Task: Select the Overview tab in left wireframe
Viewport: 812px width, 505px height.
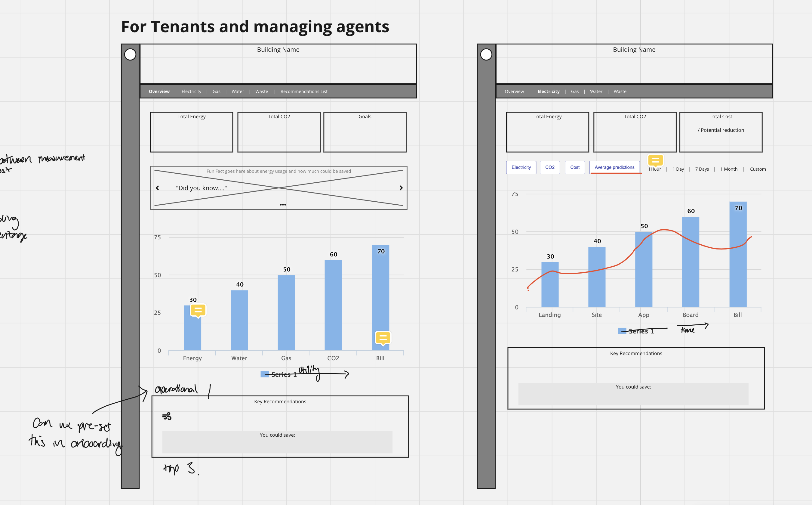Action: pos(159,91)
